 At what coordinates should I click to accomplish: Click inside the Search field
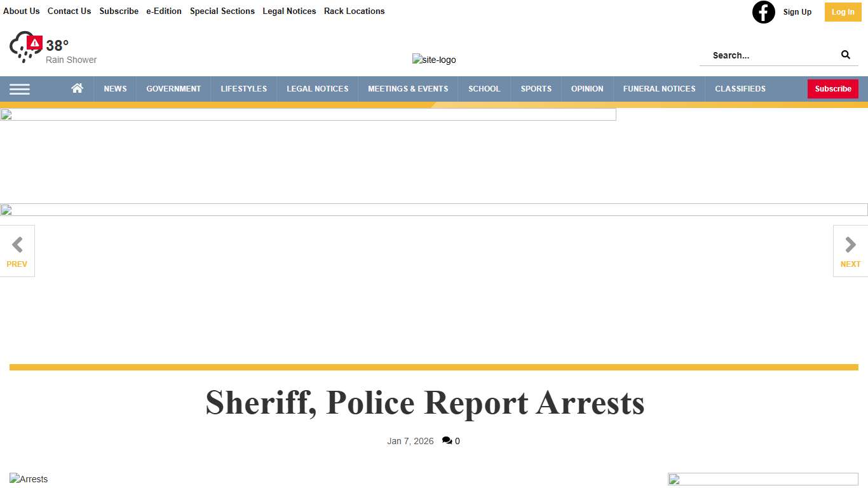[x=763, y=55]
